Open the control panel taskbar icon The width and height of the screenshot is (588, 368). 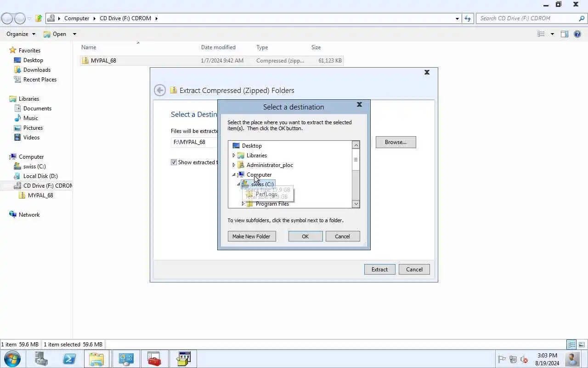tap(126, 359)
